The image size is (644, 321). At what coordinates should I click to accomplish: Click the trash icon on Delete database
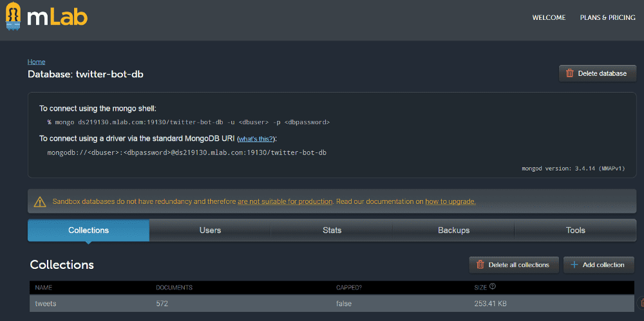click(570, 73)
